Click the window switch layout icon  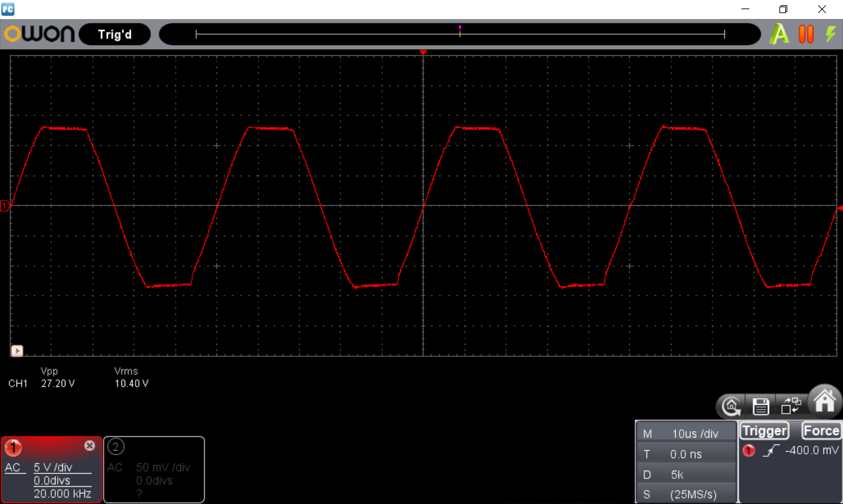(x=791, y=406)
